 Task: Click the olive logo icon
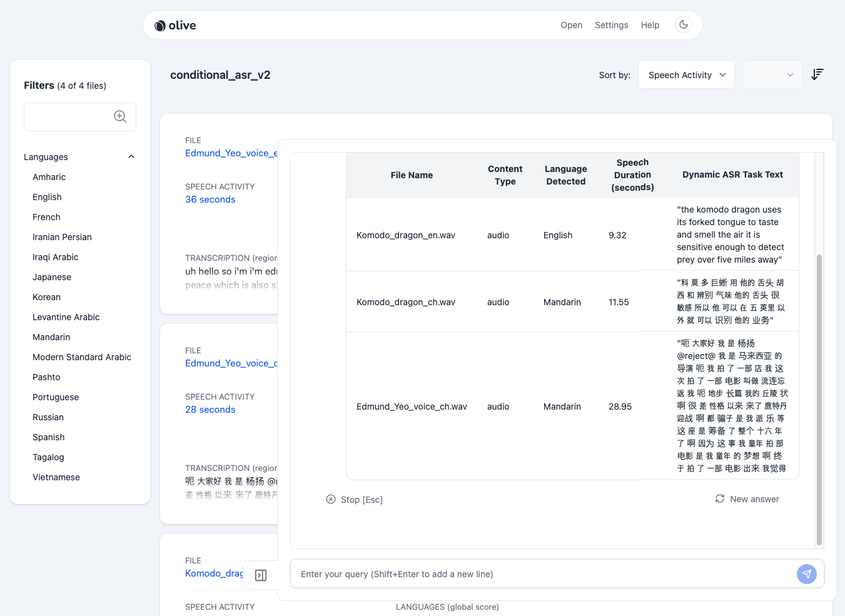coord(160,26)
